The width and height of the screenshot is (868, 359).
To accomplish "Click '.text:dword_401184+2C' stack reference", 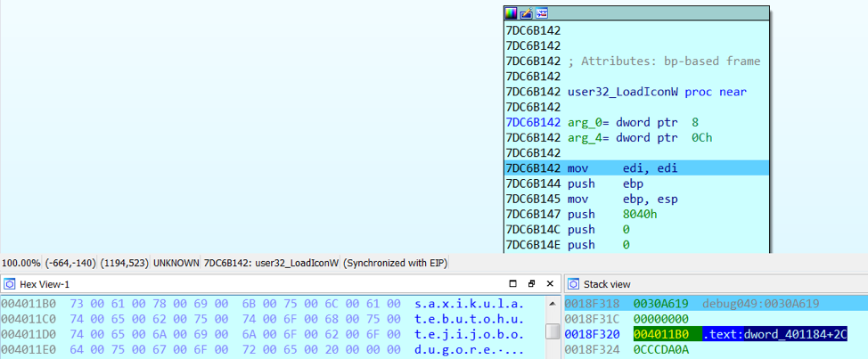I will click(x=775, y=334).
